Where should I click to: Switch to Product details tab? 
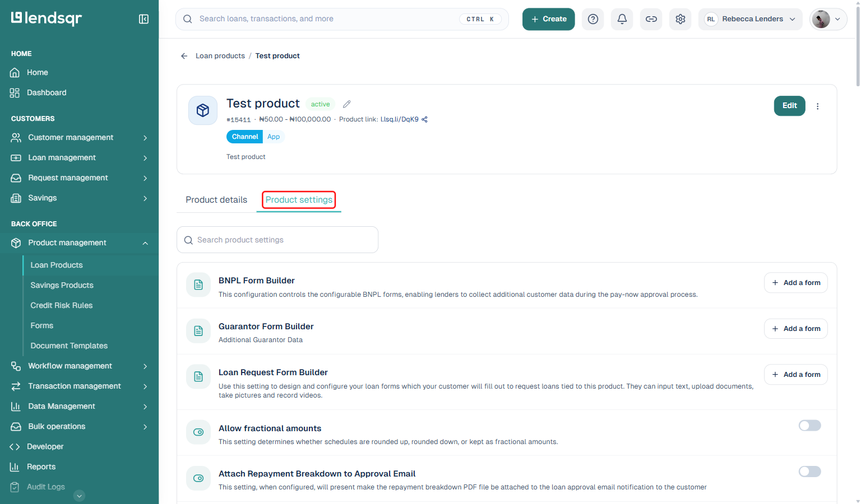pyautogui.click(x=216, y=200)
